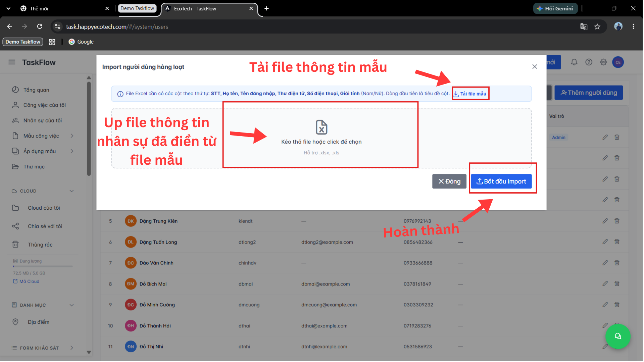Click the Đóng button in the dialog
The width and height of the screenshot is (644, 362).
tap(450, 182)
